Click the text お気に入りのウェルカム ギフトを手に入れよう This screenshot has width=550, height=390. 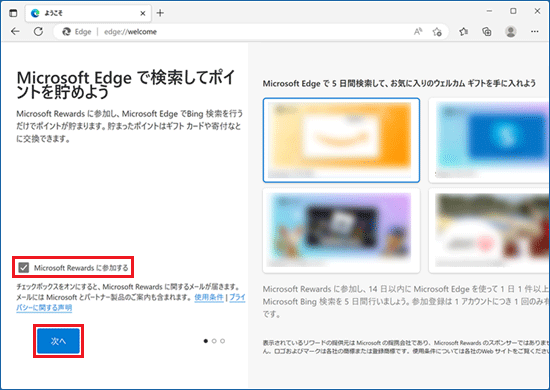(x=463, y=83)
